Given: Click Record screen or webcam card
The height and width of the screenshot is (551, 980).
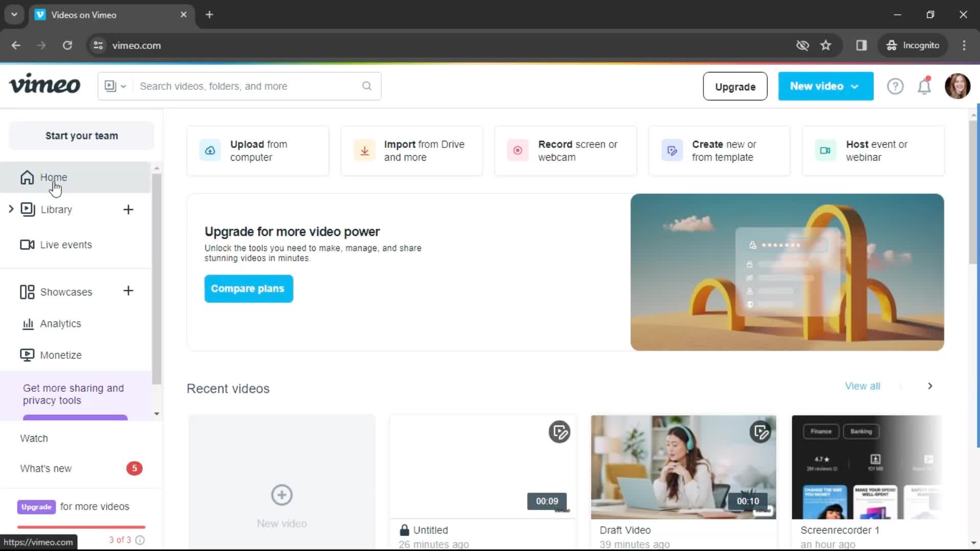Looking at the screenshot, I should [566, 151].
